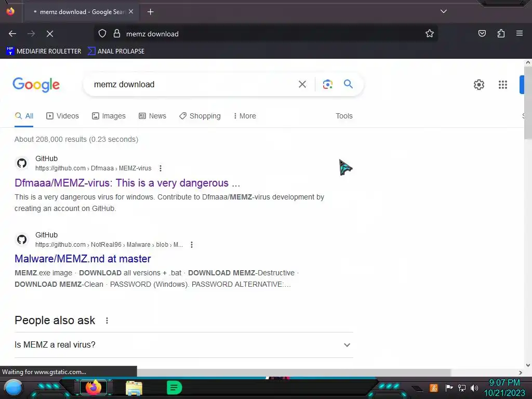The width and height of the screenshot is (532, 399).
Task: Click the Java update tray icon
Action: pyautogui.click(x=434, y=388)
